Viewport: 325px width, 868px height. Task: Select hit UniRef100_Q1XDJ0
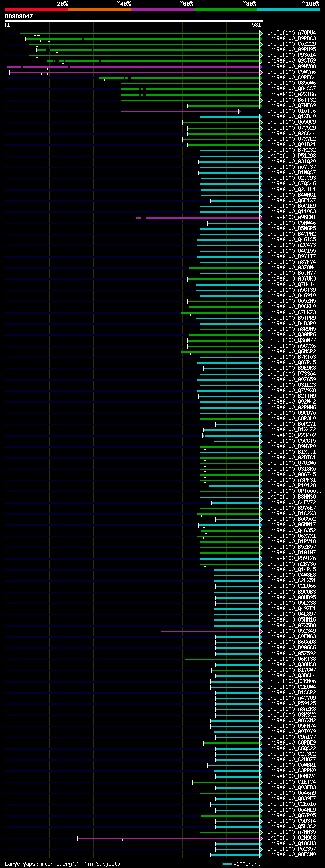[291, 117]
